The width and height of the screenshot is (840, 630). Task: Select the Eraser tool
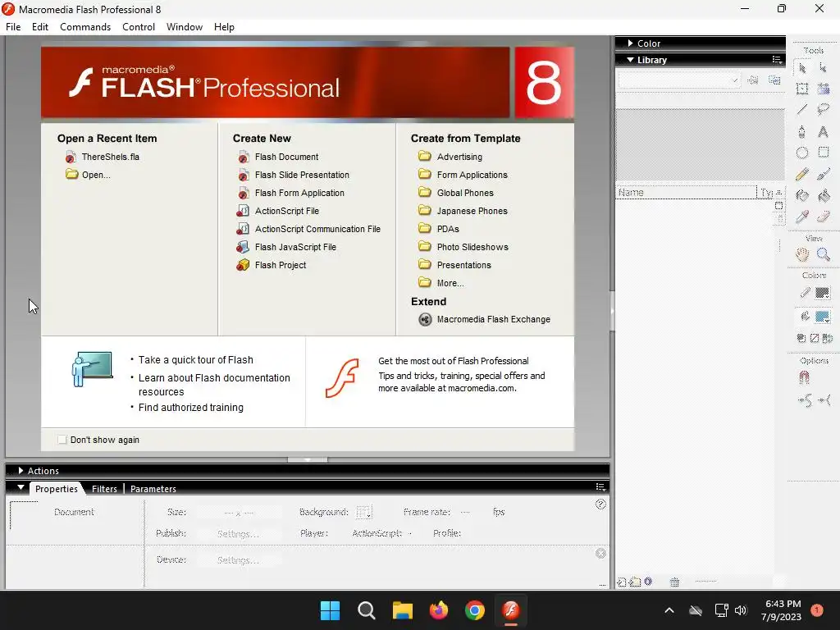coord(824,217)
